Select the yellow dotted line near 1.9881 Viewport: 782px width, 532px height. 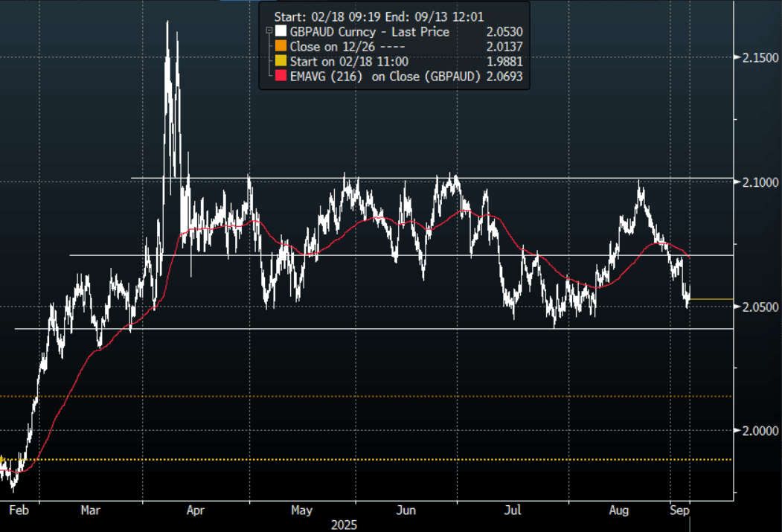372,460
